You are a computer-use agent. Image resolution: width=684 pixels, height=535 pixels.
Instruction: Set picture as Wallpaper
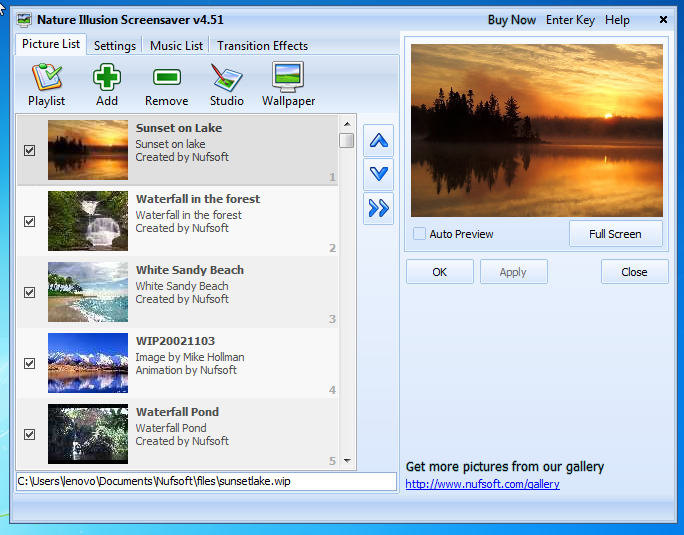pos(288,85)
